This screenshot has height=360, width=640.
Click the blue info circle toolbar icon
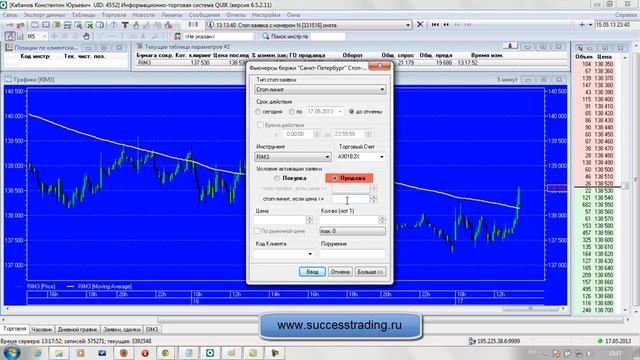pos(114,25)
